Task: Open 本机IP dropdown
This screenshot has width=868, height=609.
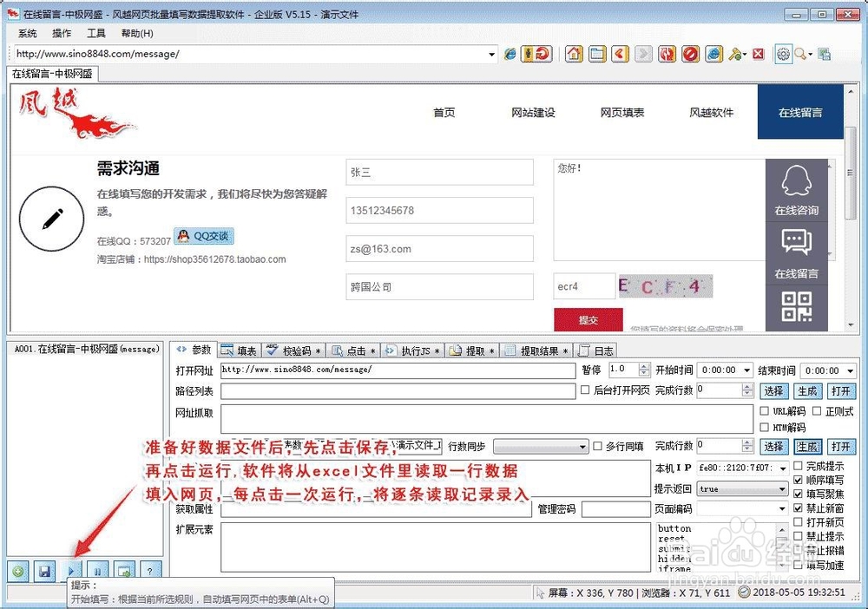Action: (x=783, y=468)
